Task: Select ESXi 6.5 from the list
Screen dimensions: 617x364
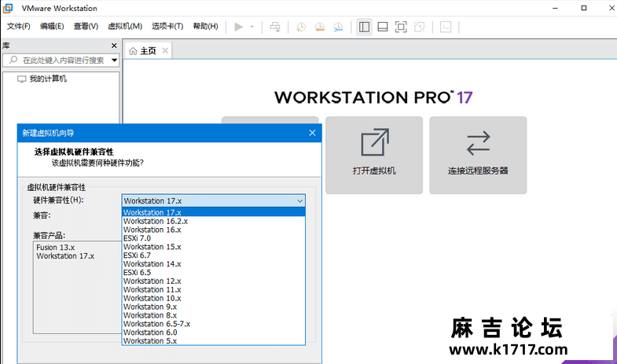Action: click(x=214, y=273)
